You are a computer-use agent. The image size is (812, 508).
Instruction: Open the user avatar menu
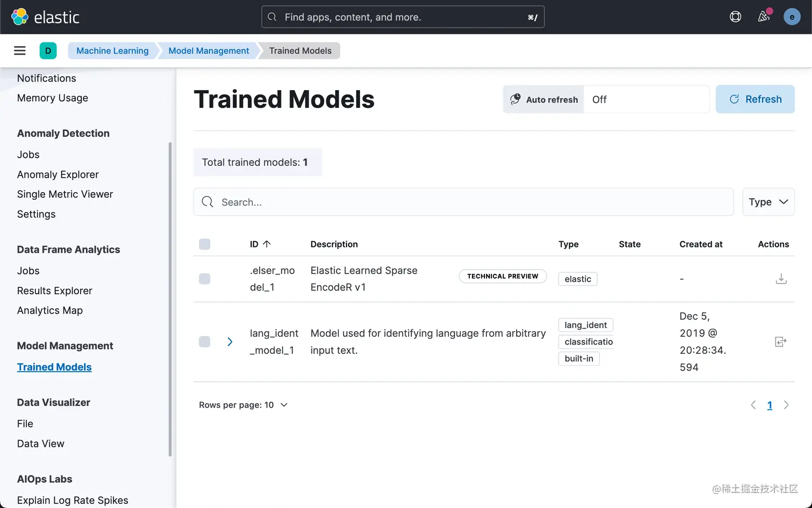pos(792,17)
